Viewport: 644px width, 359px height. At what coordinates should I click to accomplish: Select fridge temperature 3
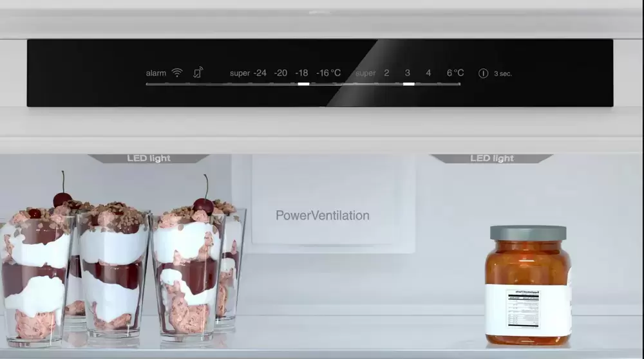(407, 73)
